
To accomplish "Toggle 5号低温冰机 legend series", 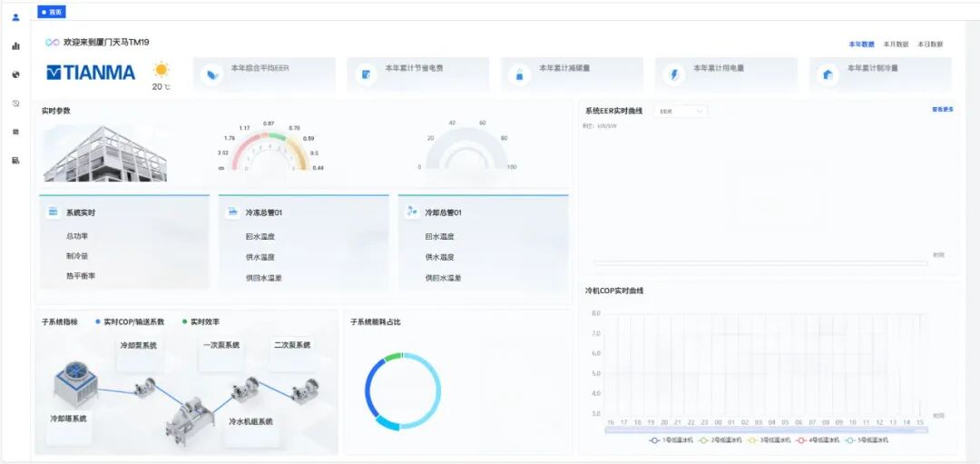I will 865,439.
